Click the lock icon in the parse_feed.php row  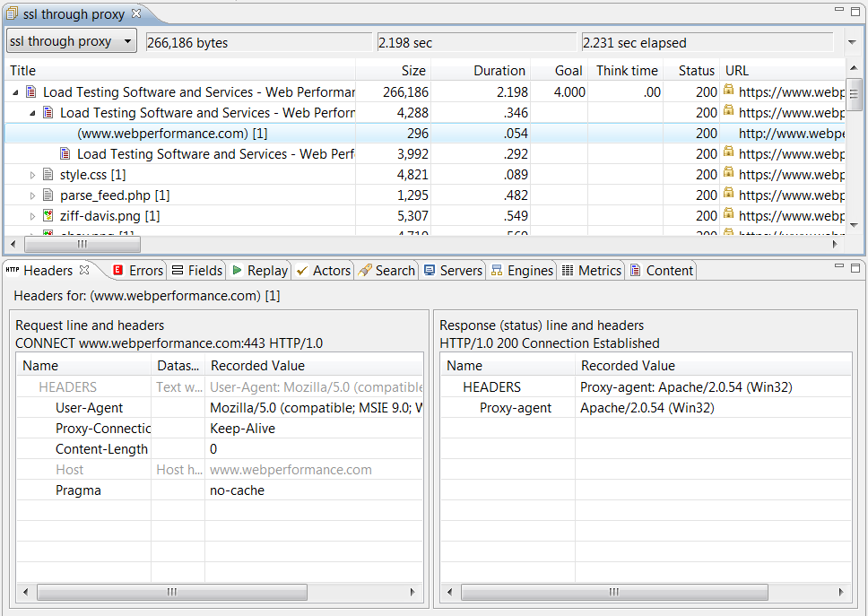(x=728, y=193)
